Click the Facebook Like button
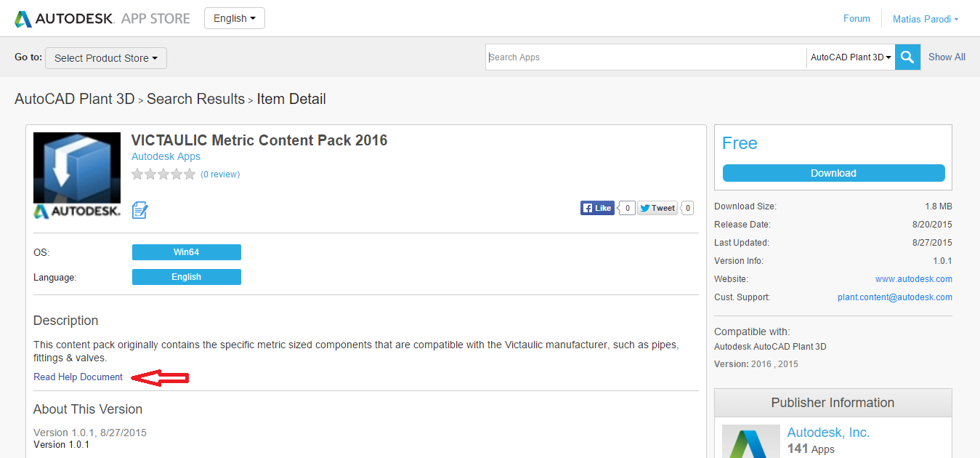Viewport: 980px width, 458px height. coord(597,208)
